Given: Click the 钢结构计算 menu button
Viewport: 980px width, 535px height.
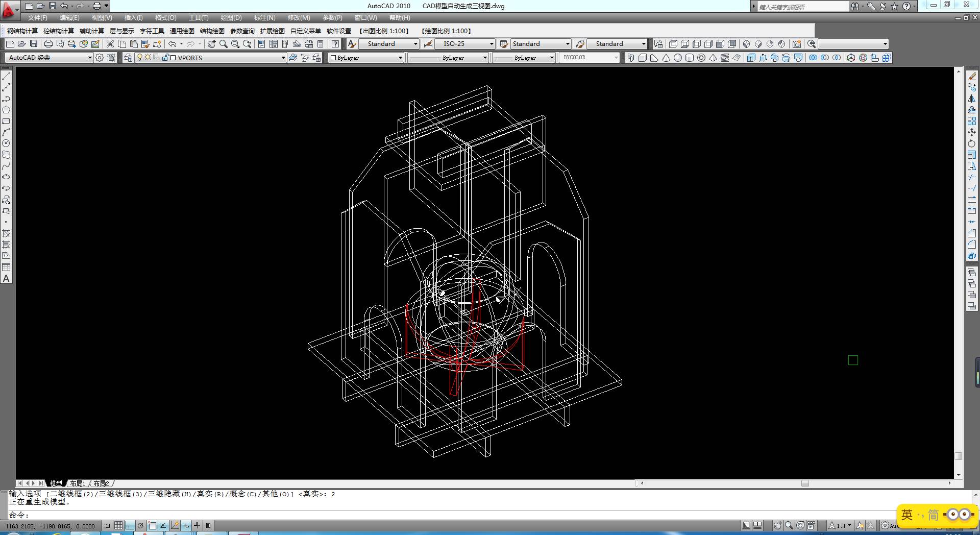Looking at the screenshot, I should pos(22,31).
